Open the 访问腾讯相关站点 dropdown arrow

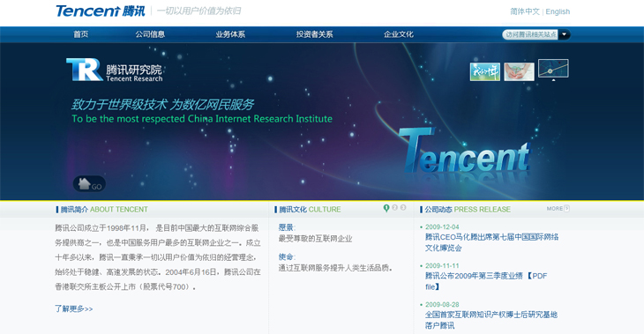coord(565,34)
